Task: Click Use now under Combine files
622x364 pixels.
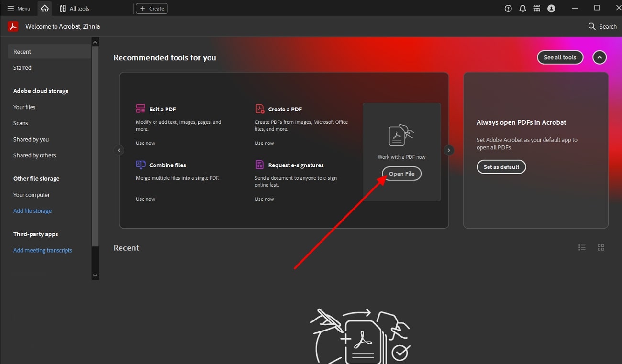Action: point(145,199)
